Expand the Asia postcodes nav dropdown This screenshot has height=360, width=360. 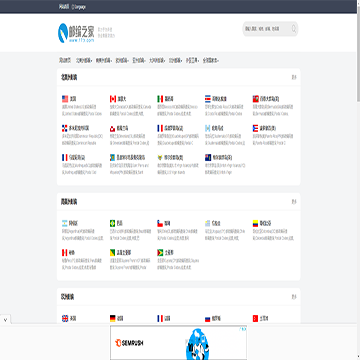tap(139, 60)
